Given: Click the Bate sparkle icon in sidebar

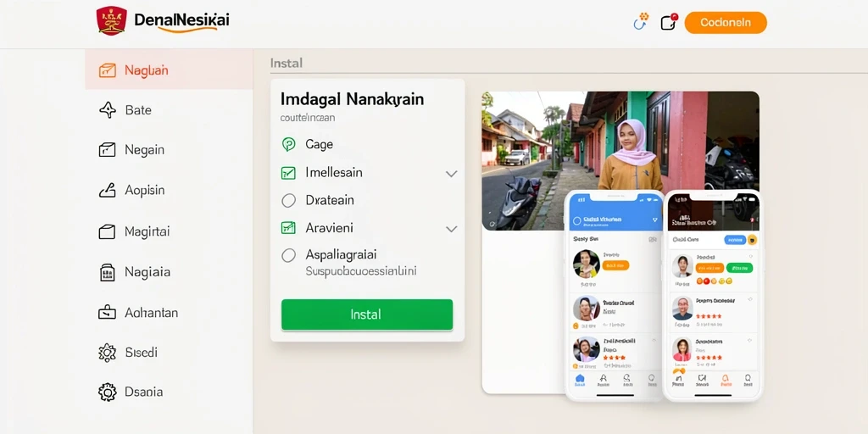Looking at the screenshot, I should coord(107,109).
